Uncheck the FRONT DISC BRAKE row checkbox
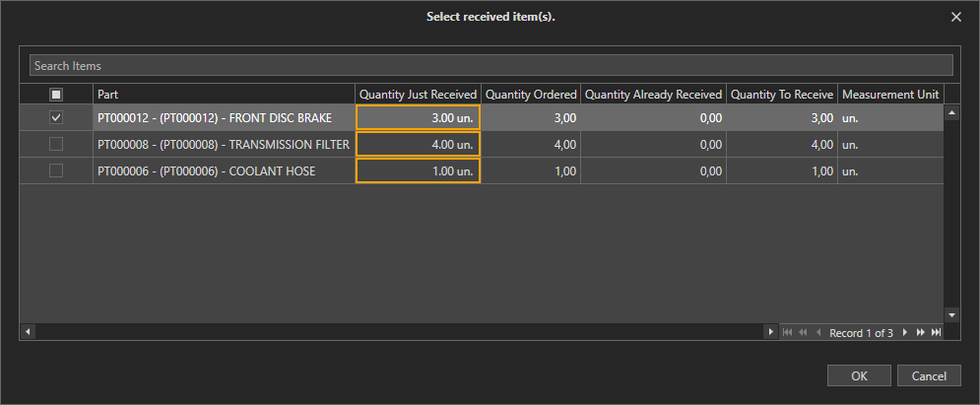This screenshot has width=980, height=405. point(56,118)
